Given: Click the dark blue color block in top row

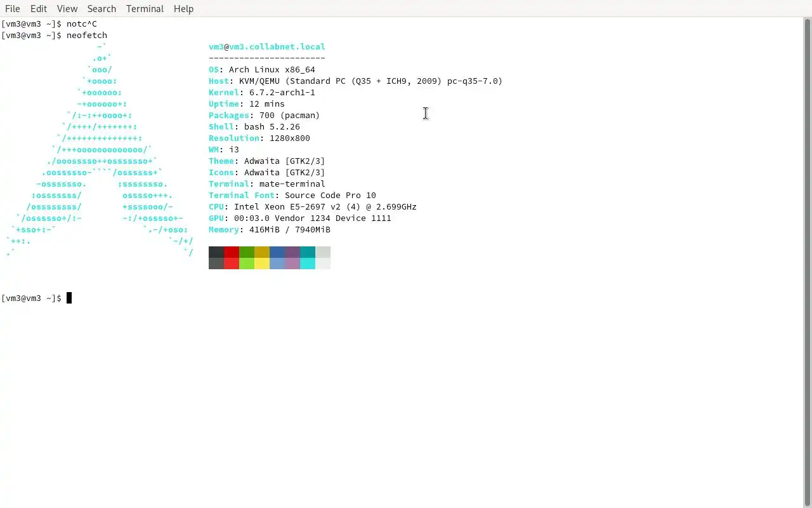Looking at the screenshot, I should tap(277, 252).
